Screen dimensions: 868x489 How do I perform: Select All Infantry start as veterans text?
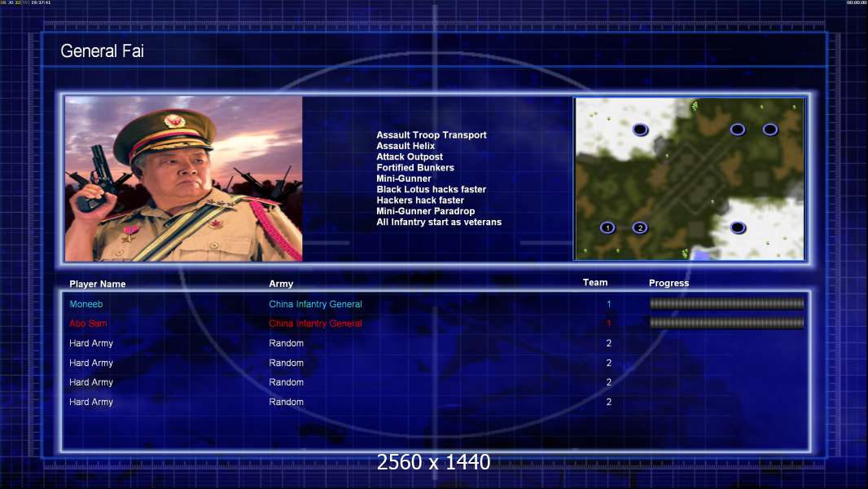pos(439,222)
